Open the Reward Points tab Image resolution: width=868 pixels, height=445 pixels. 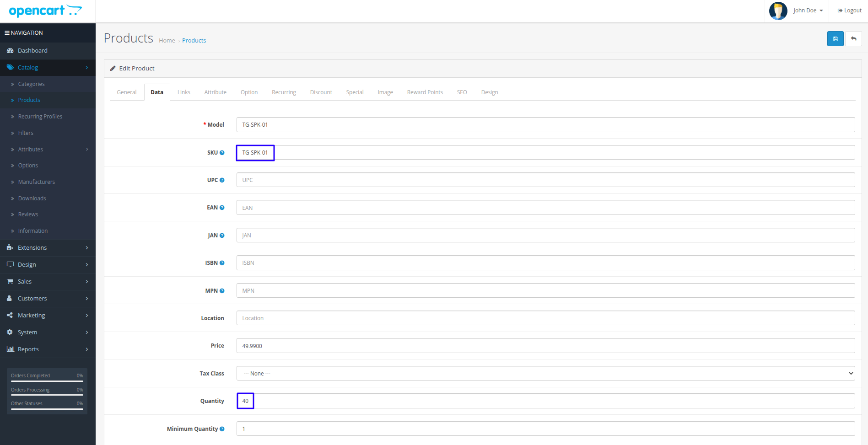(x=425, y=92)
